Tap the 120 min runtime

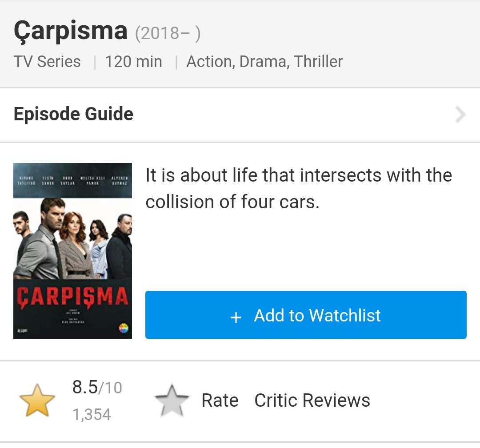[x=133, y=62]
